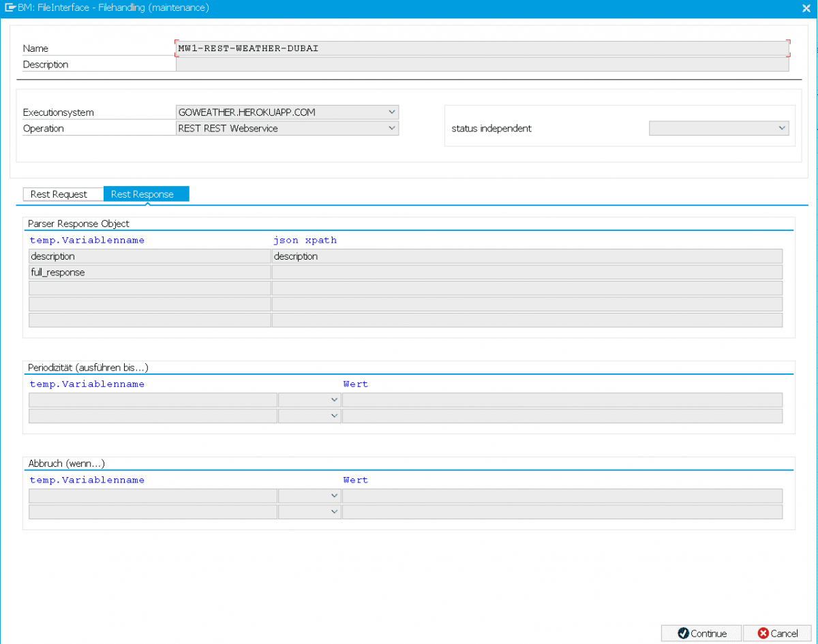Click the 'Abbruch (wenn...)' group title
This screenshot has height=644, width=818.
coord(66,463)
